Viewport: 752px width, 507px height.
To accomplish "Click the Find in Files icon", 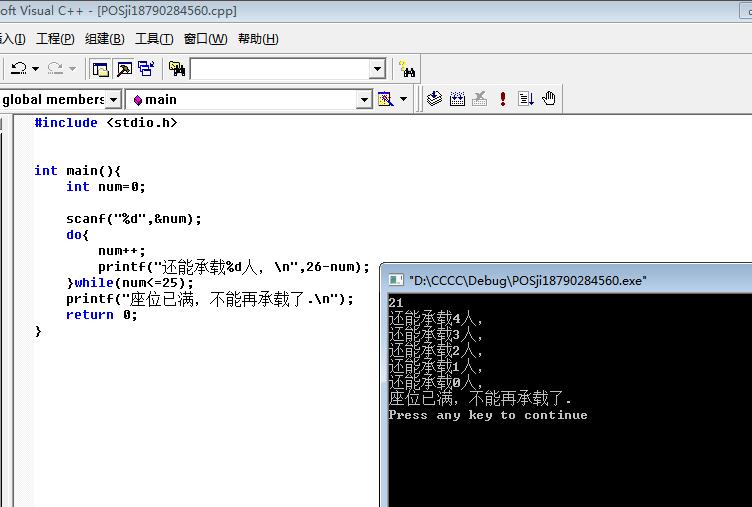I will (177, 69).
